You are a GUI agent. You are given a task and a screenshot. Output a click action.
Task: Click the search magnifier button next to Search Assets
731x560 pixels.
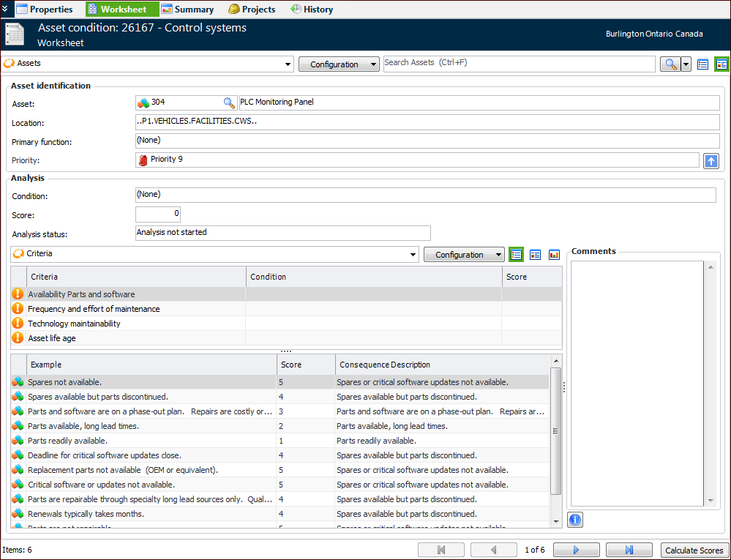[x=670, y=64]
